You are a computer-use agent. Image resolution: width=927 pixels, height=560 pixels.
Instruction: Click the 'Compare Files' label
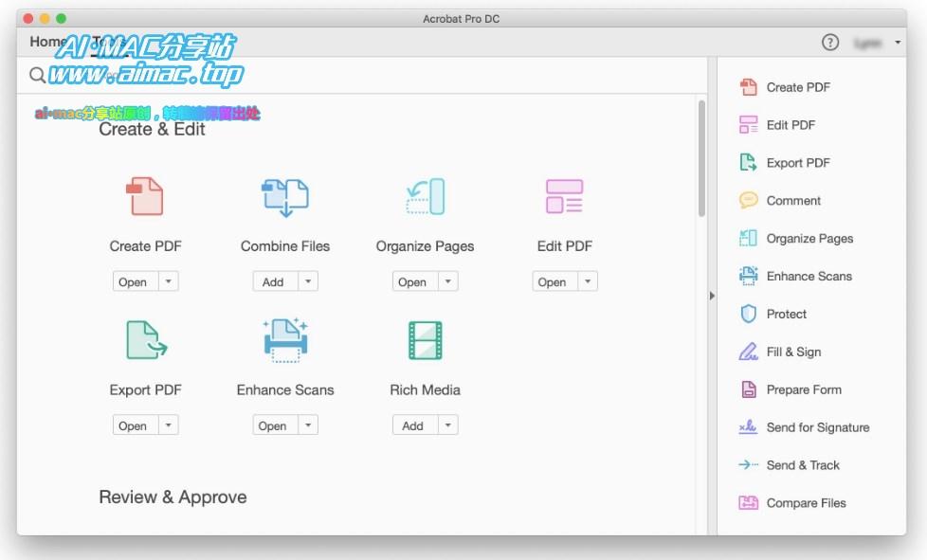point(806,503)
